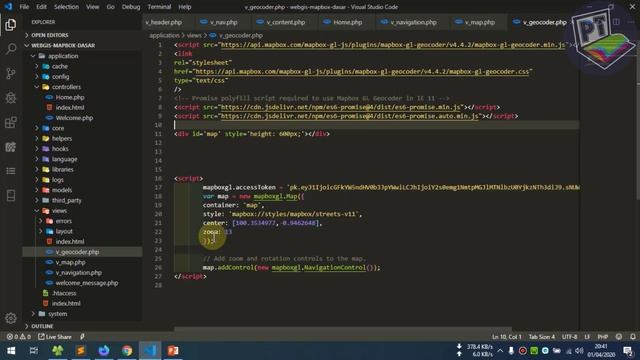Open Welcome.php file in explorer
Viewport: 640px width, 360px height.
tap(74, 118)
